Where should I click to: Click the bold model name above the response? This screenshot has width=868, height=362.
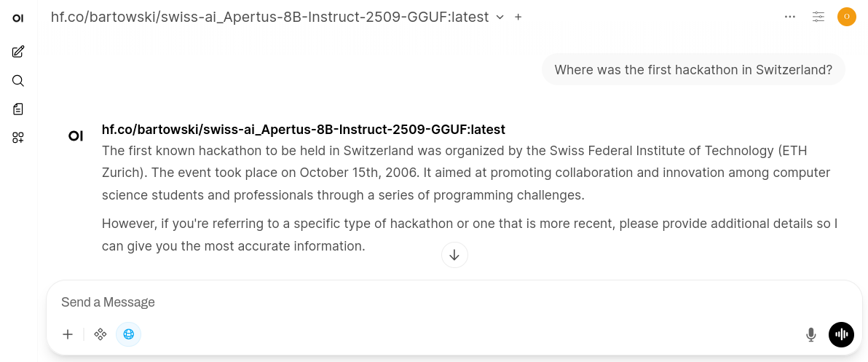pyautogui.click(x=303, y=130)
